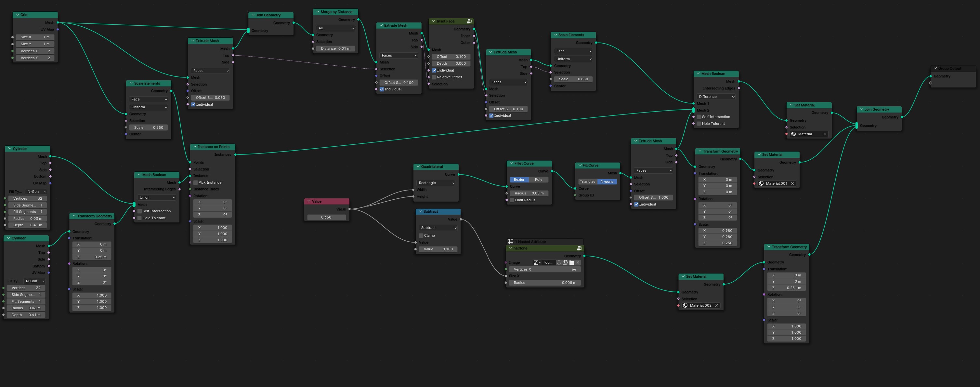Image resolution: width=980 pixels, height=387 pixels.
Task: Unlink the image with the X icon in halftone node
Action: click(x=578, y=262)
